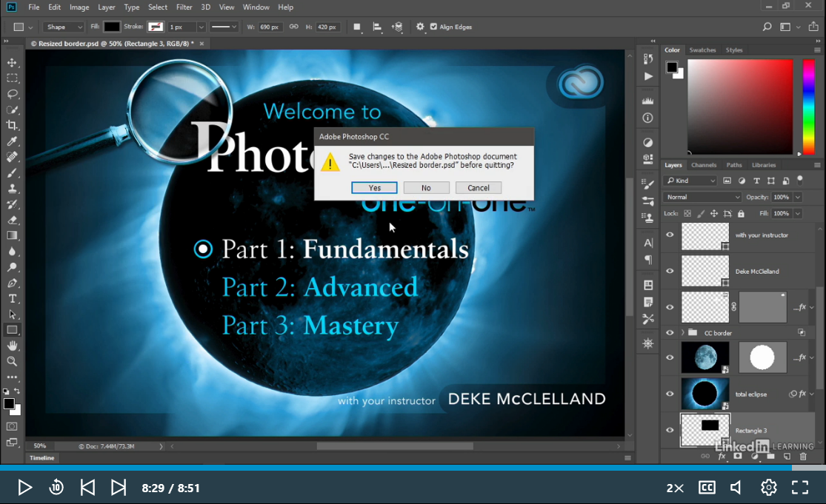The height and width of the screenshot is (504, 826).
Task: Select the Zoom tool
Action: pyautogui.click(x=12, y=361)
